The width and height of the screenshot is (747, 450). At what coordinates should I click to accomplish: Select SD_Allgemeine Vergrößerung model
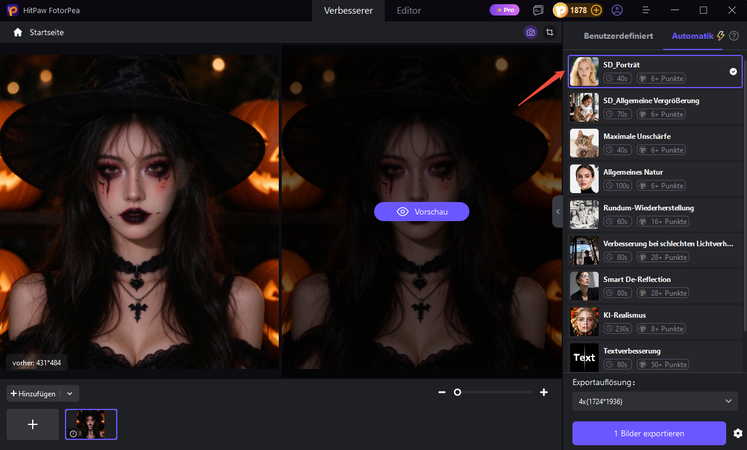[x=655, y=107]
